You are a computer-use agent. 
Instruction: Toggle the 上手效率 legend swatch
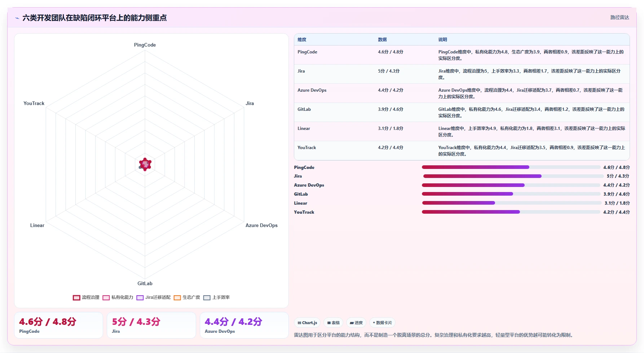(207, 297)
